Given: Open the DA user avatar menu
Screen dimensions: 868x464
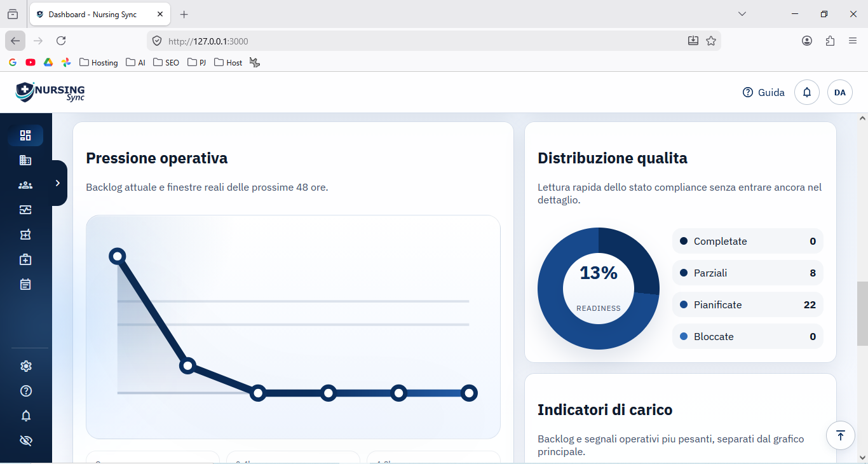Looking at the screenshot, I should (x=840, y=92).
